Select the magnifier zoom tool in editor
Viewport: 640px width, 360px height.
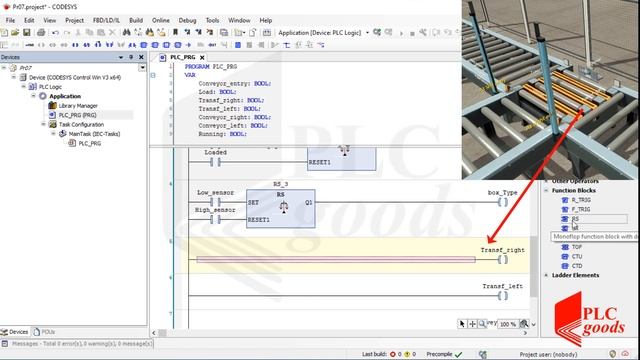[x=482, y=324]
